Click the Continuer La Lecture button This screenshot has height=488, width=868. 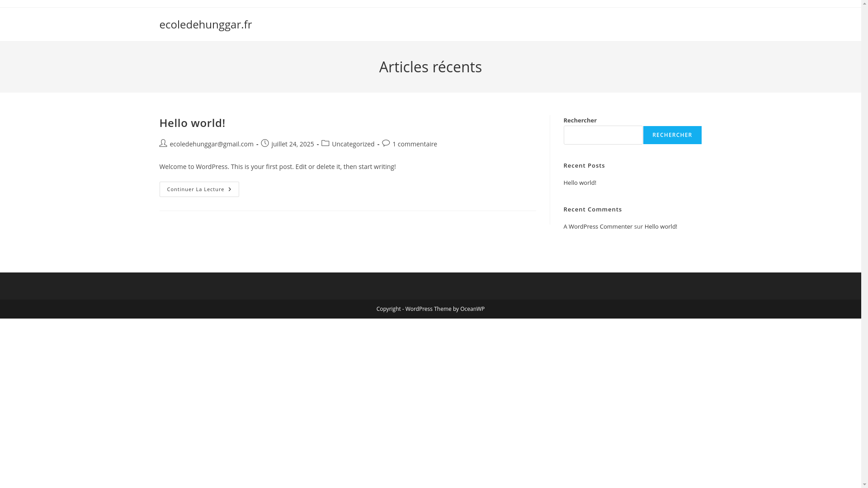pyautogui.click(x=199, y=189)
